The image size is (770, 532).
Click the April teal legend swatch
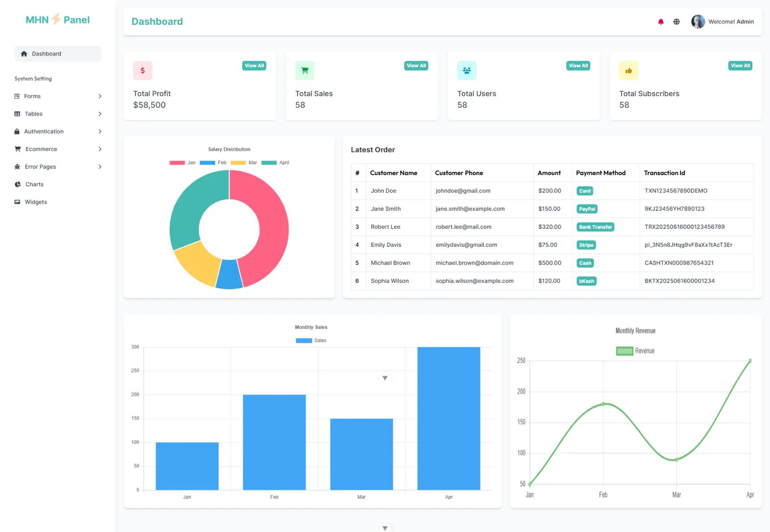click(269, 163)
